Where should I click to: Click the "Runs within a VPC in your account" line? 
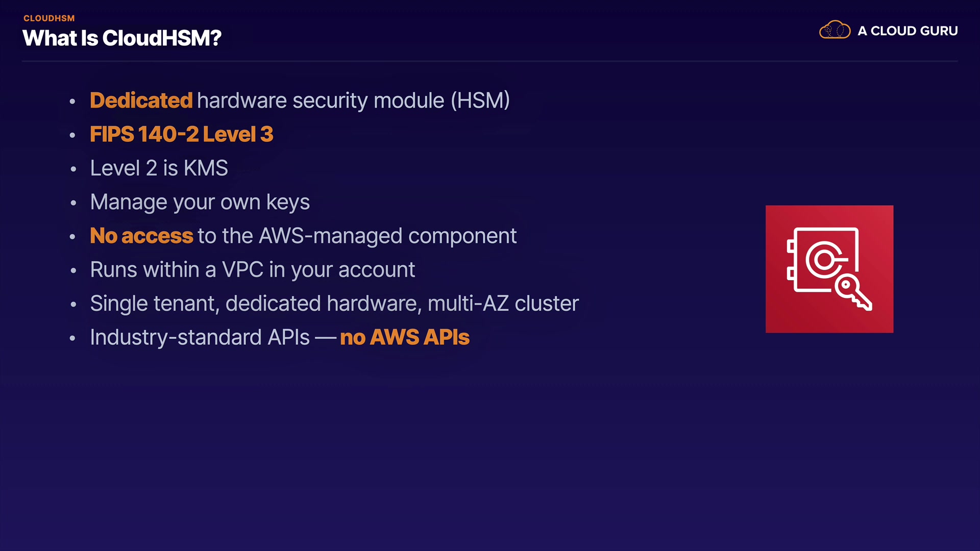coord(252,269)
